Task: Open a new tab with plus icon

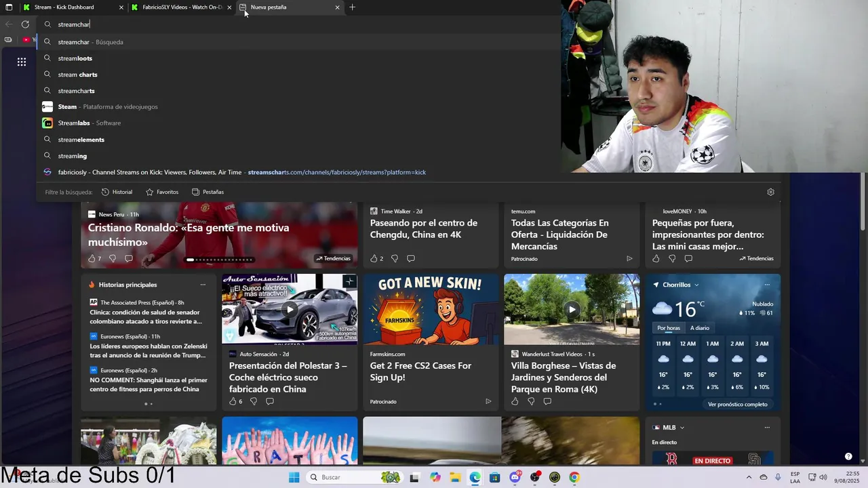Action: pyautogui.click(x=352, y=7)
